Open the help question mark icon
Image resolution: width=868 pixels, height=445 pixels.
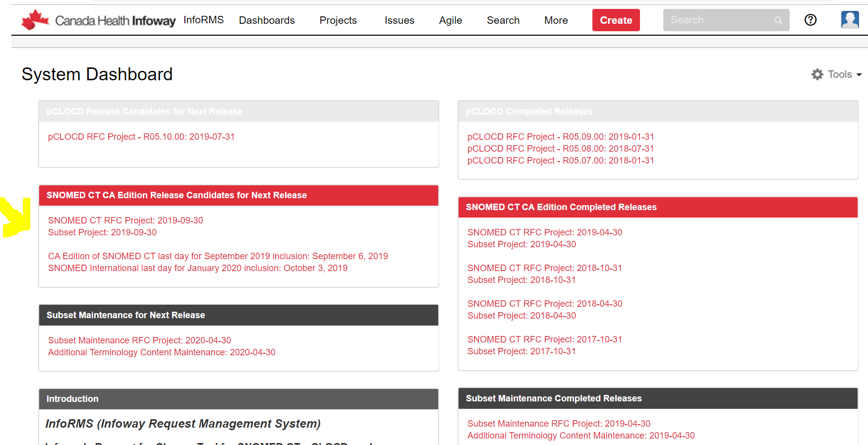810,20
